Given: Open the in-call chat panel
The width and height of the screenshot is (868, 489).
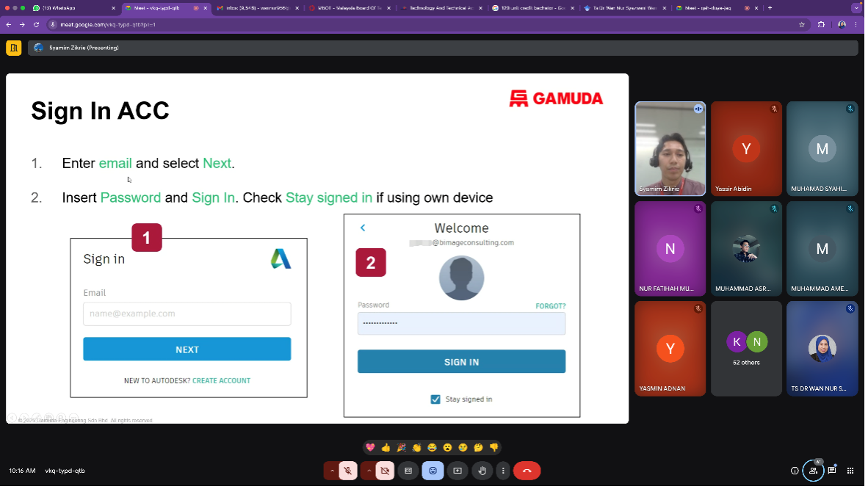Looking at the screenshot, I should [831, 469].
